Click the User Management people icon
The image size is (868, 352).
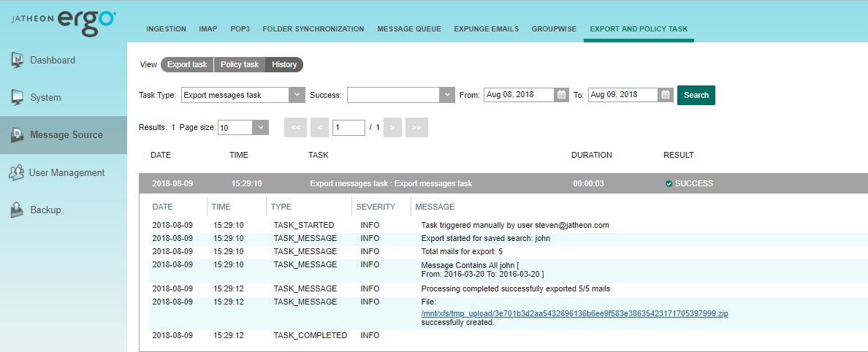pyautogui.click(x=17, y=172)
